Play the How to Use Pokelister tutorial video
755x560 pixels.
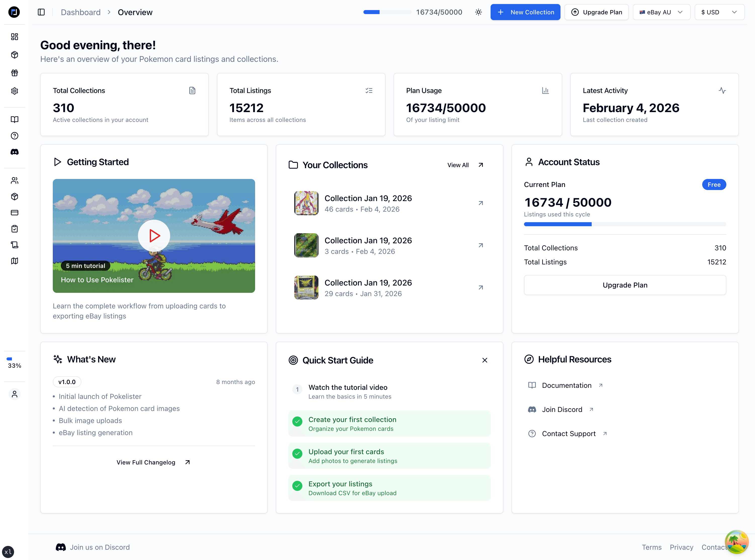tap(154, 236)
